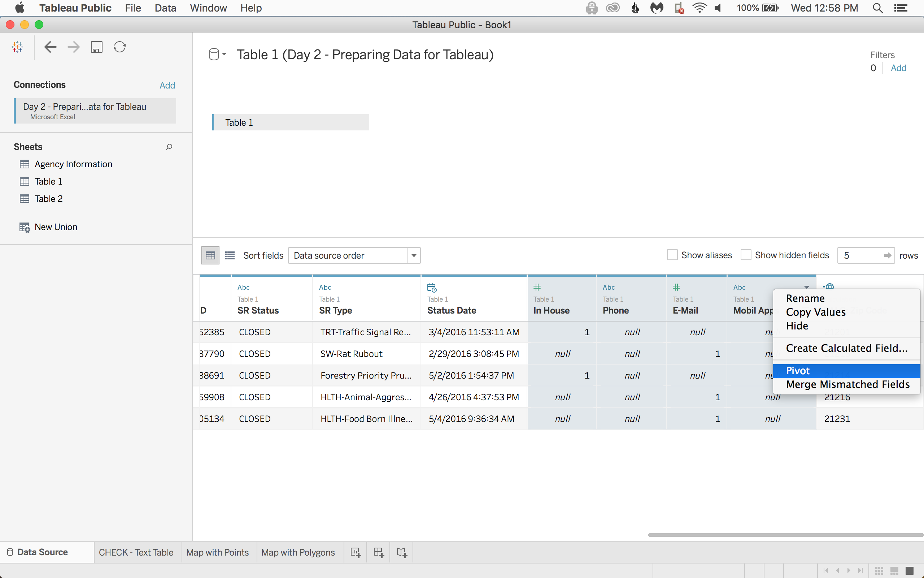924x578 pixels.
Task: Show tabs view icon in status bar
Action: [910, 570]
